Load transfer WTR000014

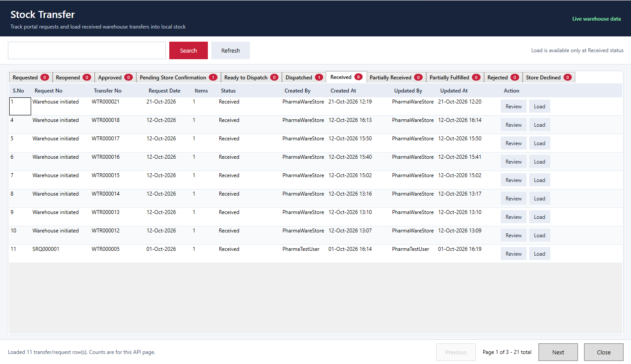tap(539, 199)
